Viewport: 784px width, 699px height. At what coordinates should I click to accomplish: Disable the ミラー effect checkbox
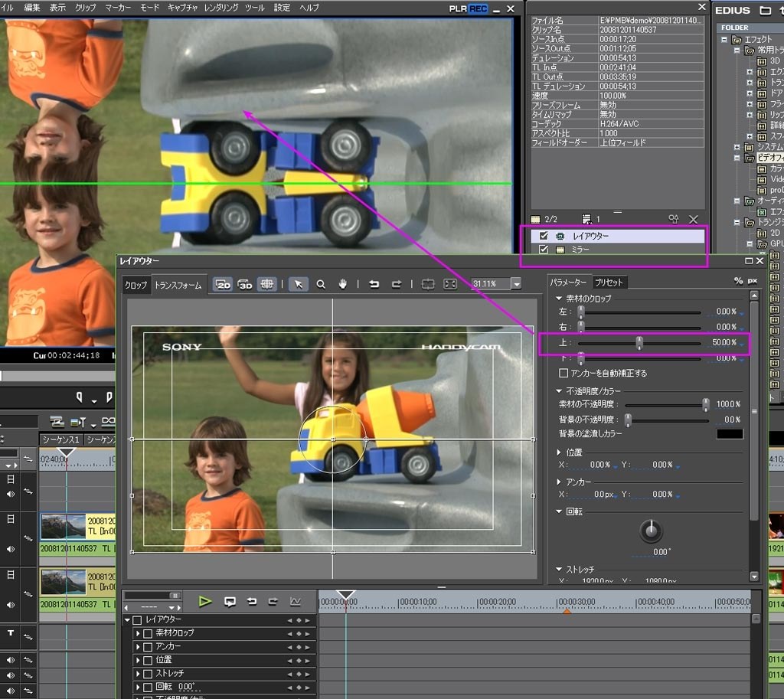point(544,250)
